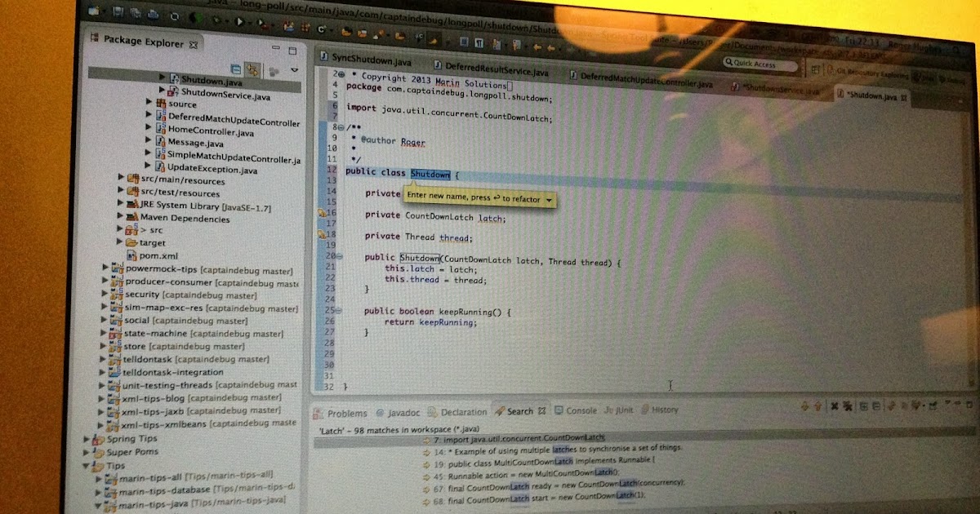The image size is (980, 514).
Task: Remove All Matches in the Search view
Action: (x=848, y=405)
